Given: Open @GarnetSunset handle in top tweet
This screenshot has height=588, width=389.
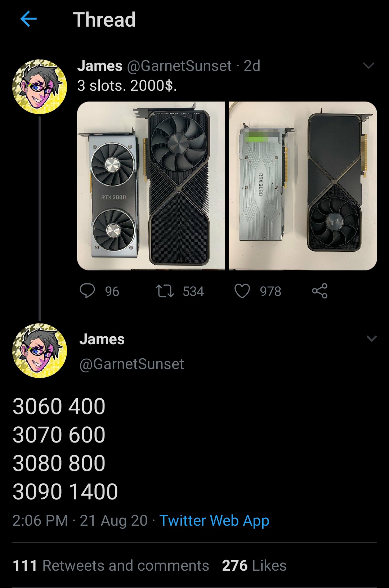Looking at the screenshot, I should point(179,66).
